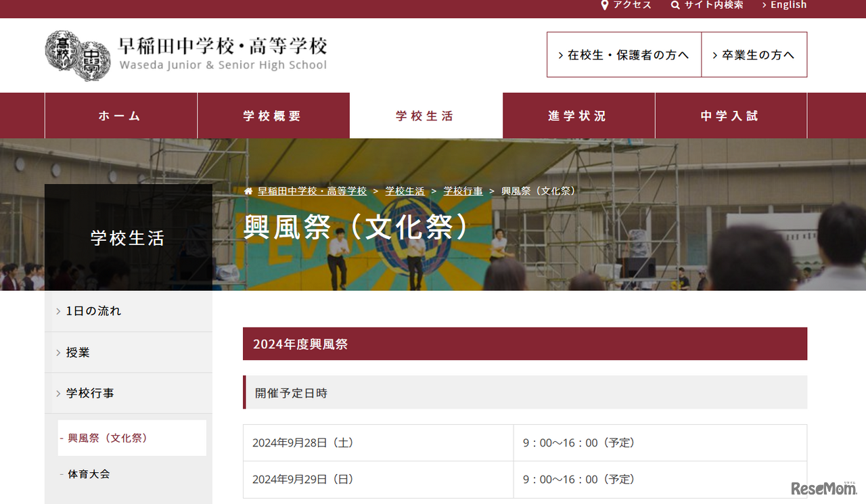This screenshot has height=504, width=866.
Task: Go to the ホーム menu item
Action: click(x=121, y=116)
